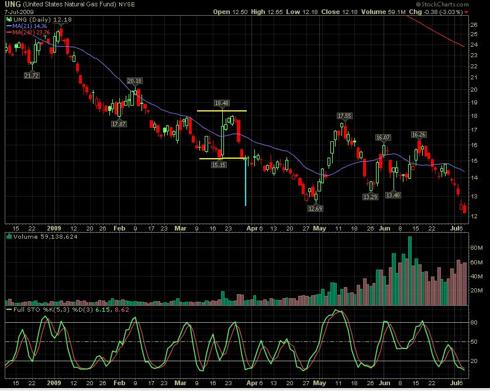Image resolution: width=490 pixels, height=391 pixels.
Task: Click the tallest green volume bar in June
Action: (x=410, y=271)
